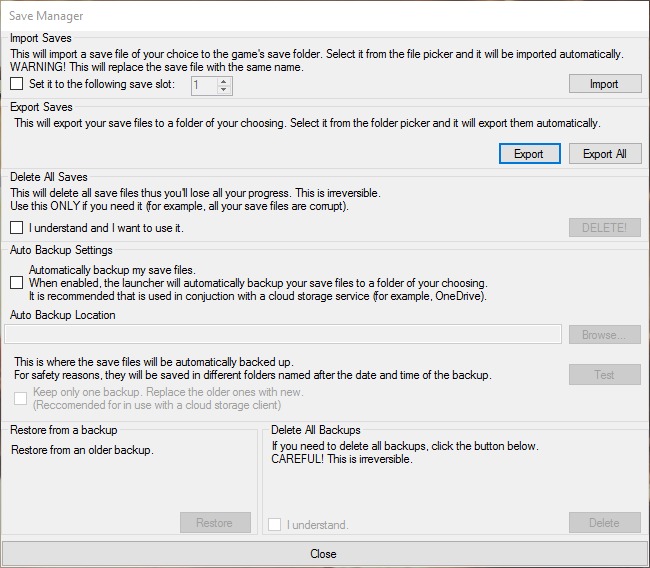The width and height of the screenshot is (650, 568).
Task: Check the 'I understand.' backups checkbox
Action: (x=274, y=524)
